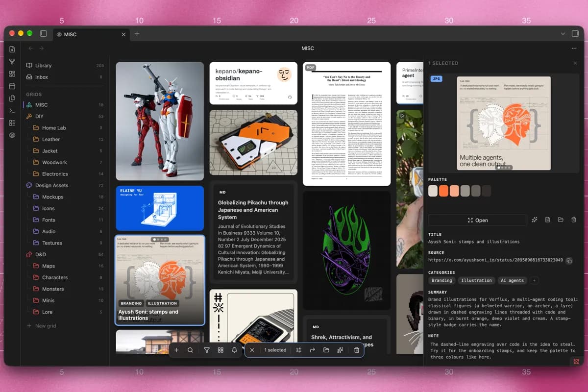This screenshot has height=392, width=588.
Task: Open the Design Assets grid
Action: pyautogui.click(x=65, y=185)
